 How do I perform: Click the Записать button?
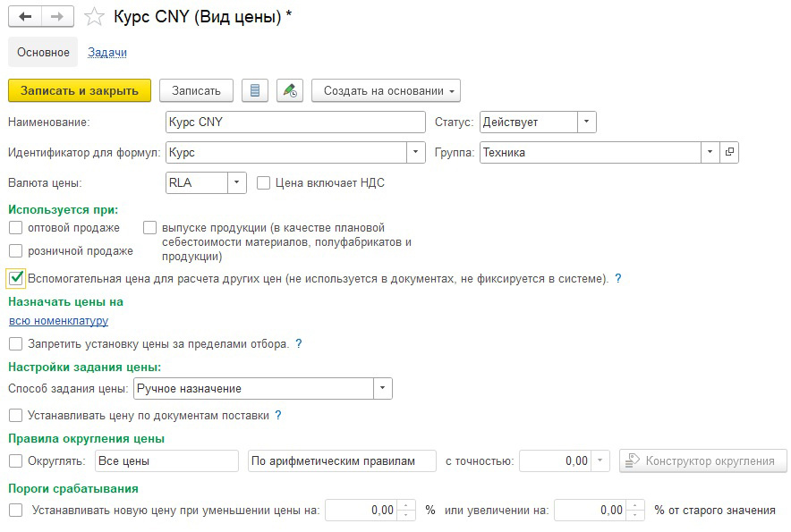196,91
